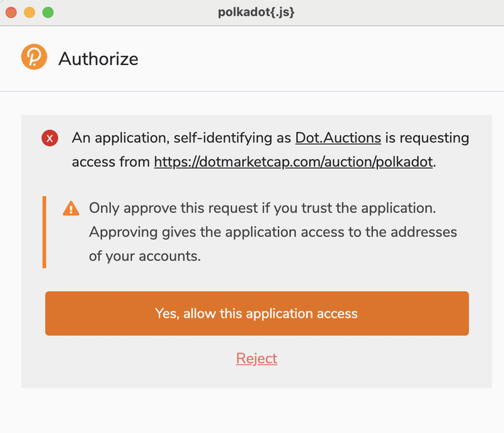Viewport: 504px width, 433px height.
Task: Click the Authorize heading
Action: click(x=98, y=59)
